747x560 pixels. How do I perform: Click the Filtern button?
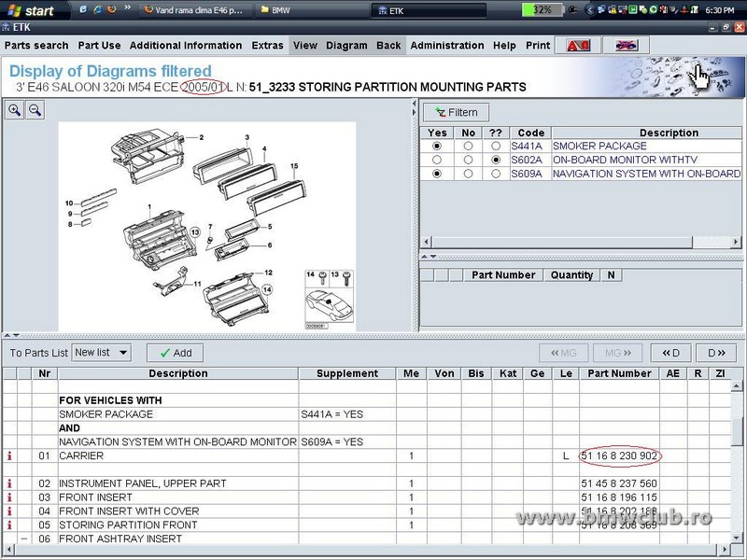[456, 112]
